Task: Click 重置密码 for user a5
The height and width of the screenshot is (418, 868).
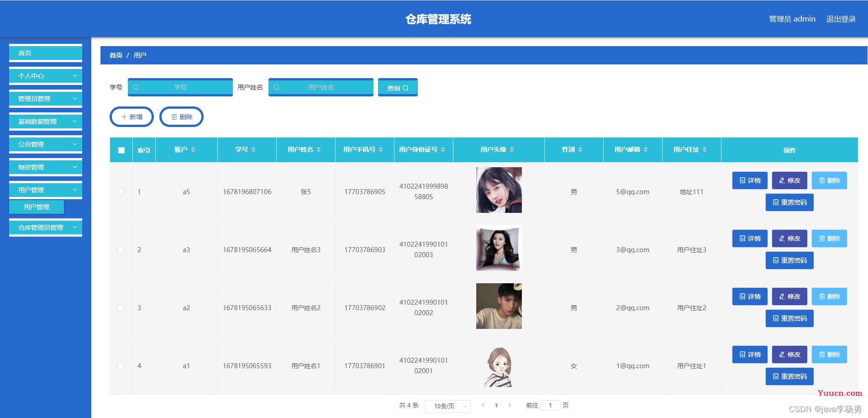Action: 789,202
